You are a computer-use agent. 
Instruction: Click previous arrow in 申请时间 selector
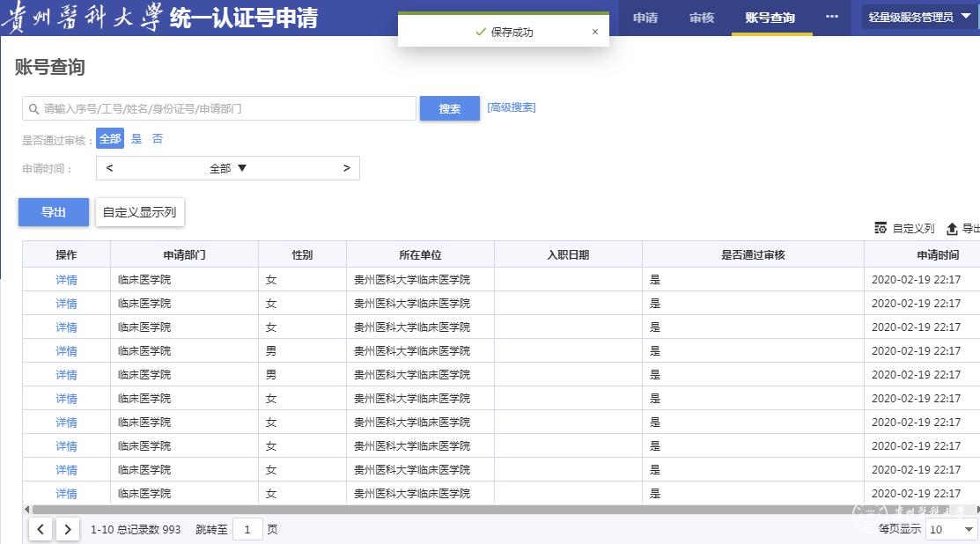click(x=110, y=168)
